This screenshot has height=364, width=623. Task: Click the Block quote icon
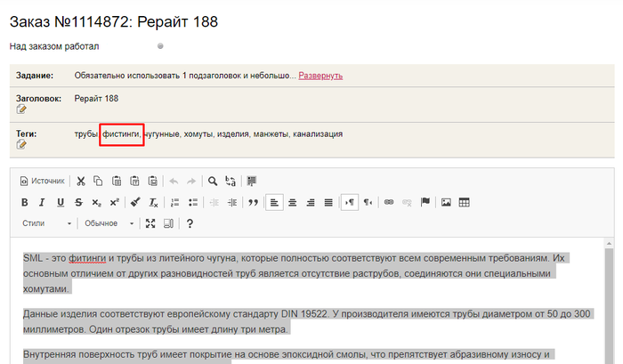point(253,202)
